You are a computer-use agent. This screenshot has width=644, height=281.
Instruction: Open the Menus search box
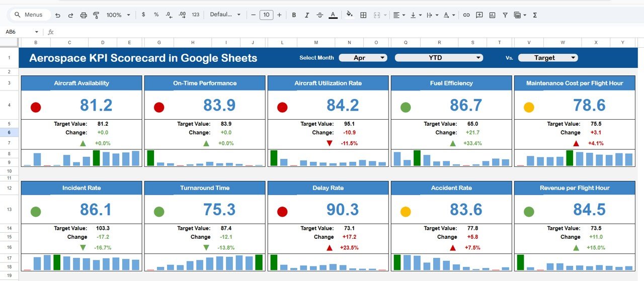pyautogui.click(x=30, y=15)
